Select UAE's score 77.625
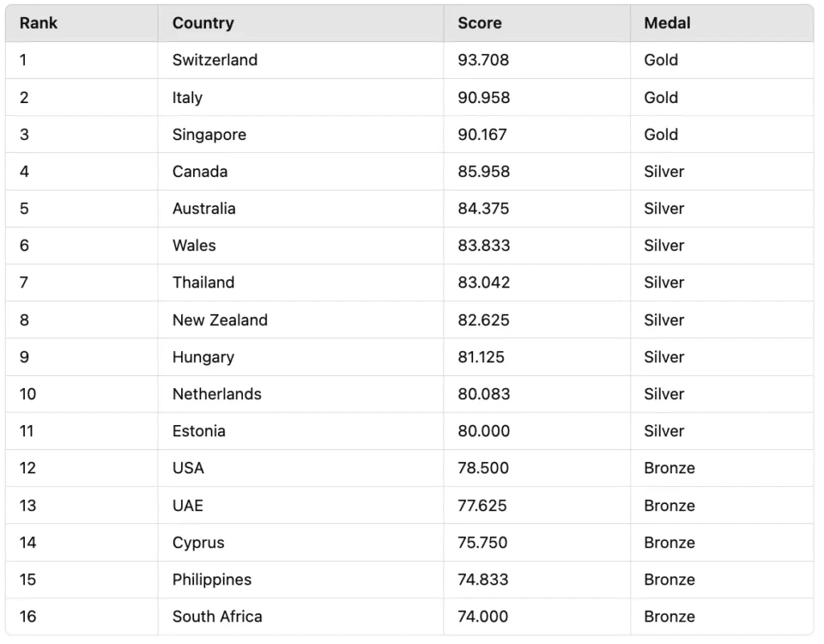Image resolution: width=824 pixels, height=644 pixels. (x=482, y=506)
